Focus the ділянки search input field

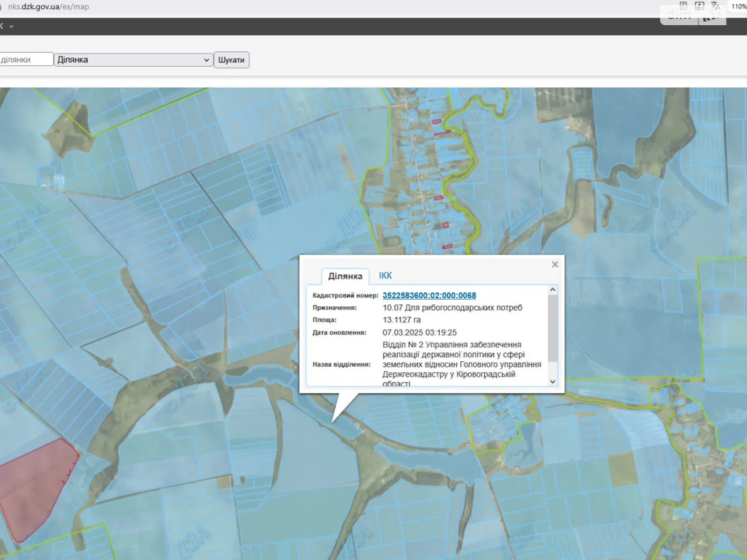26,60
